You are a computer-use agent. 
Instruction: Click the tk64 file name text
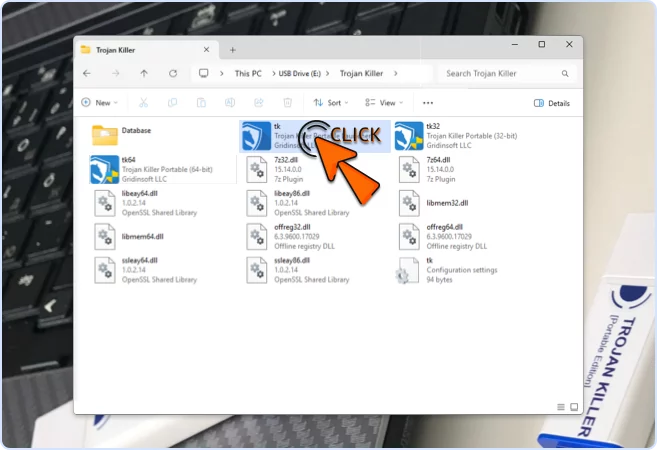coord(129,160)
